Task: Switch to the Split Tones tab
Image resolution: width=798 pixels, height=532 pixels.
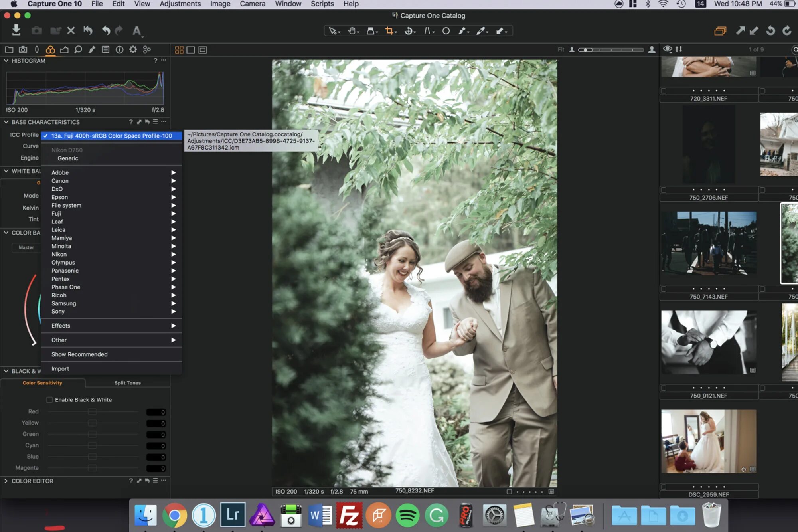Action: (x=127, y=383)
